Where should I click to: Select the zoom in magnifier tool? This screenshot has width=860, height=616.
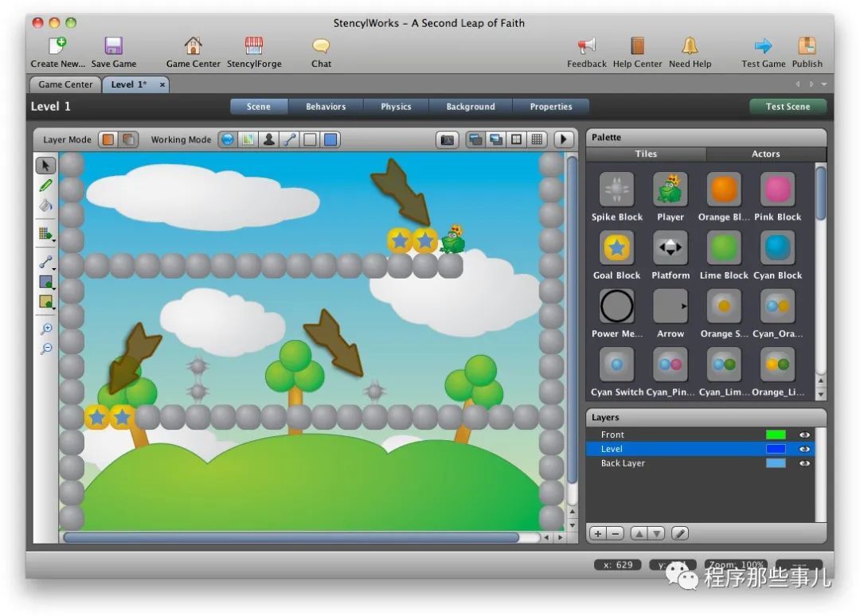pyautogui.click(x=47, y=329)
